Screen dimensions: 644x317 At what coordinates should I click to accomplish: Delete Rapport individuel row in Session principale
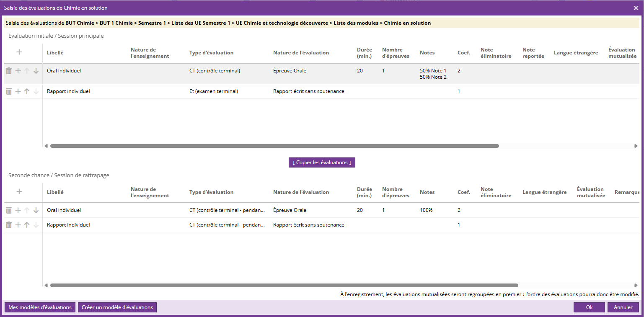click(x=9, y=91)
